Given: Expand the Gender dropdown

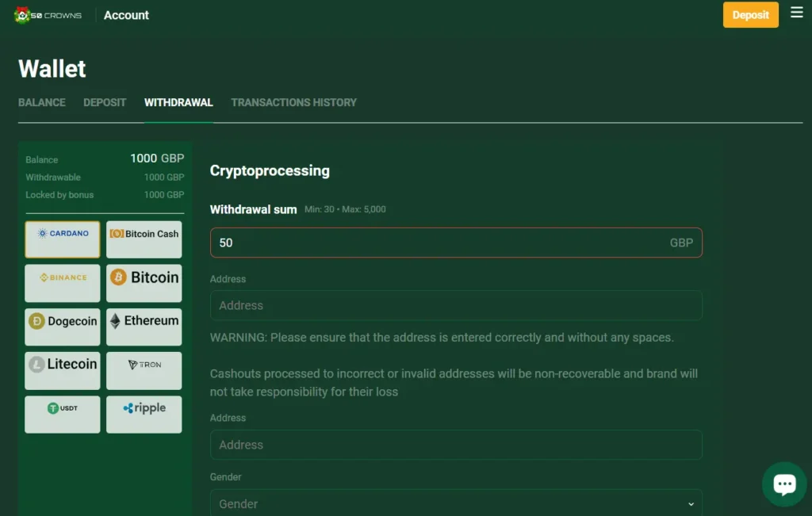Looking at the screenshot, I should 456,503.
